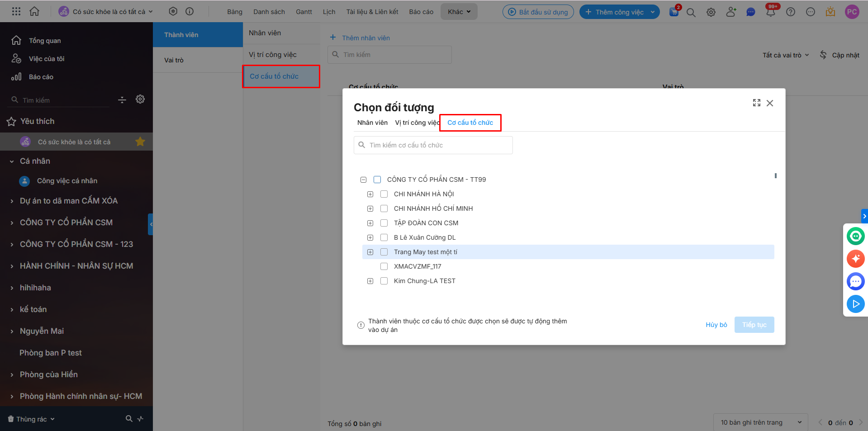
Task: Open the Tất cả vai trò dropdown
Action: pyautogui.click(x=785, y=55)
